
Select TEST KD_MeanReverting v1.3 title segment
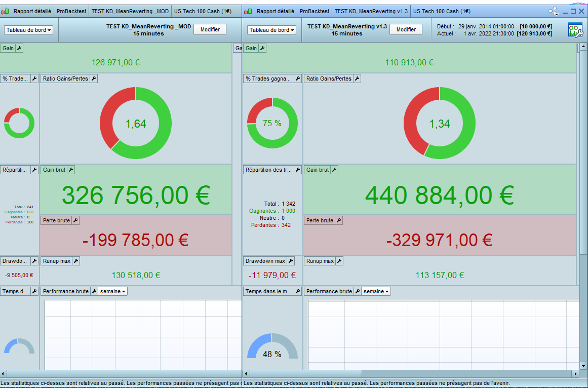point(371,11)
